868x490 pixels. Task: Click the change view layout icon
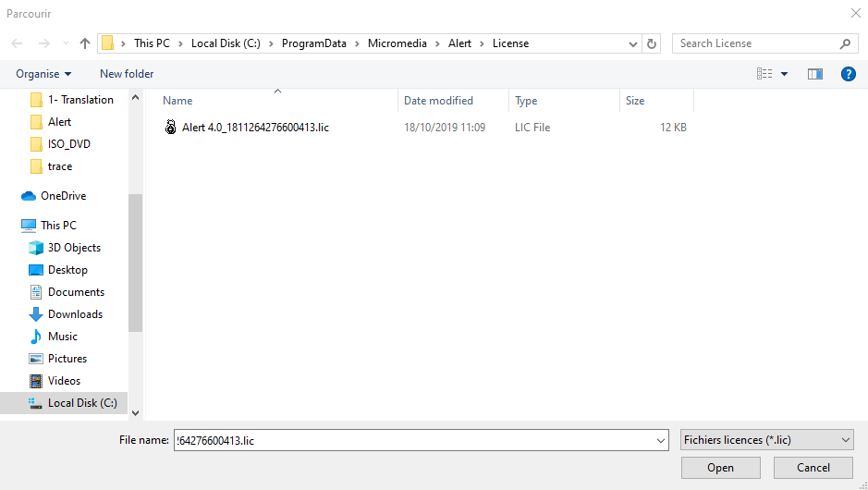(764, 74)
